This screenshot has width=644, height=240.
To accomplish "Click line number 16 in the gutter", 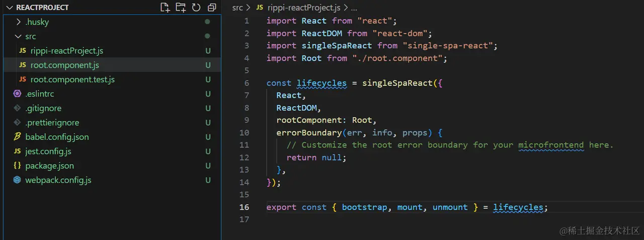I will (244, 207).
